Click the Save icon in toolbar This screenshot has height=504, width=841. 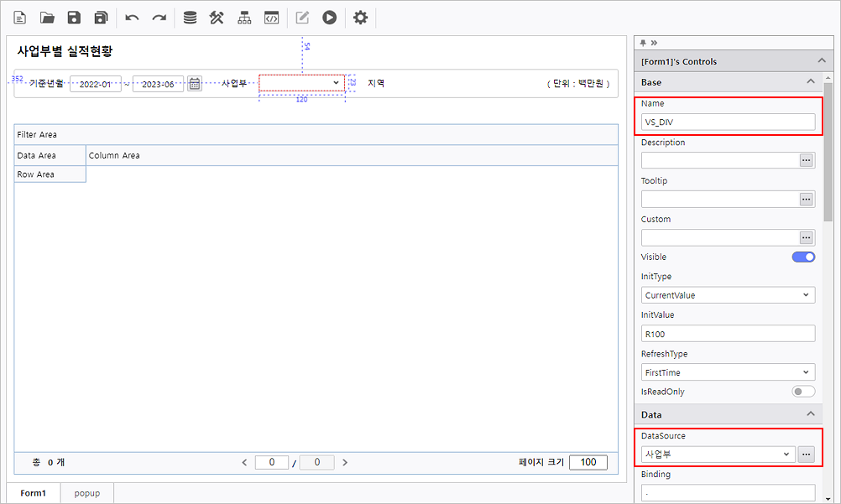pos(74,18)
